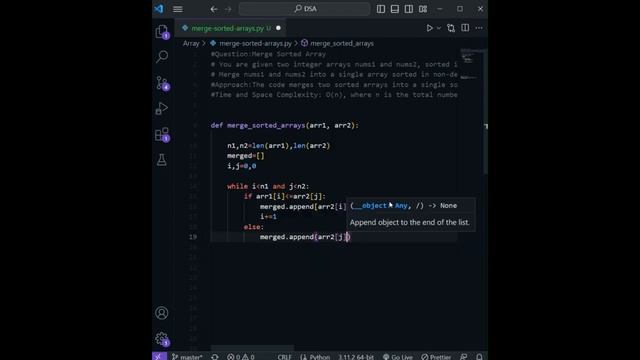Start the Go Live server
Image resolution: width=640 pixels, height=360 pixels.
click(x=398, y=357)
